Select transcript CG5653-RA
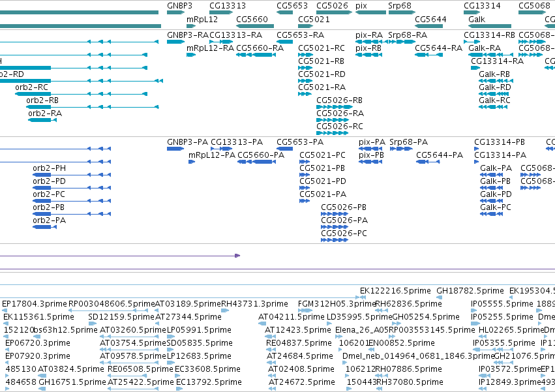 [300, 35]
